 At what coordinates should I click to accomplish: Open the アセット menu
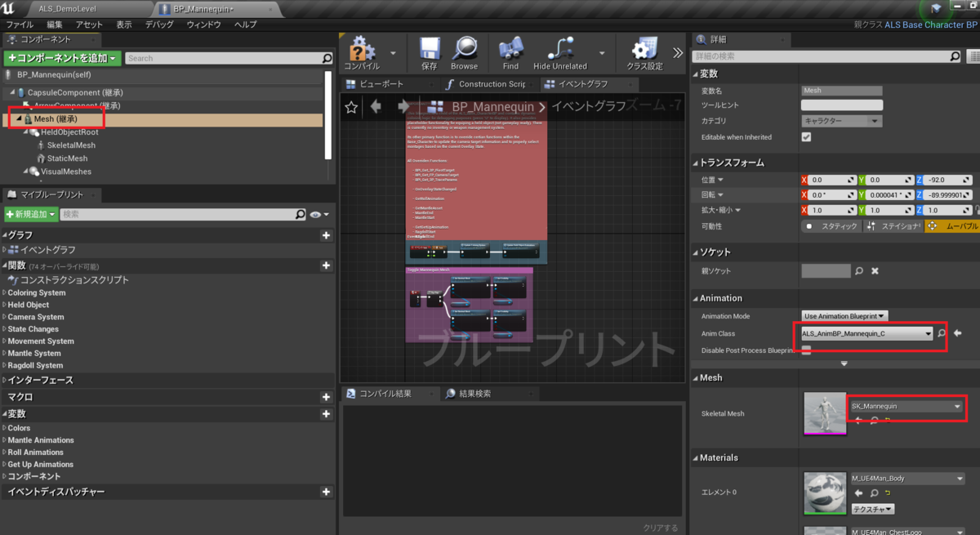coord(88,25)
